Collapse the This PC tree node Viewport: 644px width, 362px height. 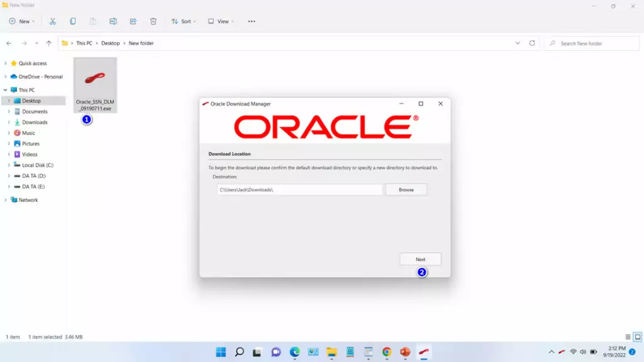[x=5, y=90]
